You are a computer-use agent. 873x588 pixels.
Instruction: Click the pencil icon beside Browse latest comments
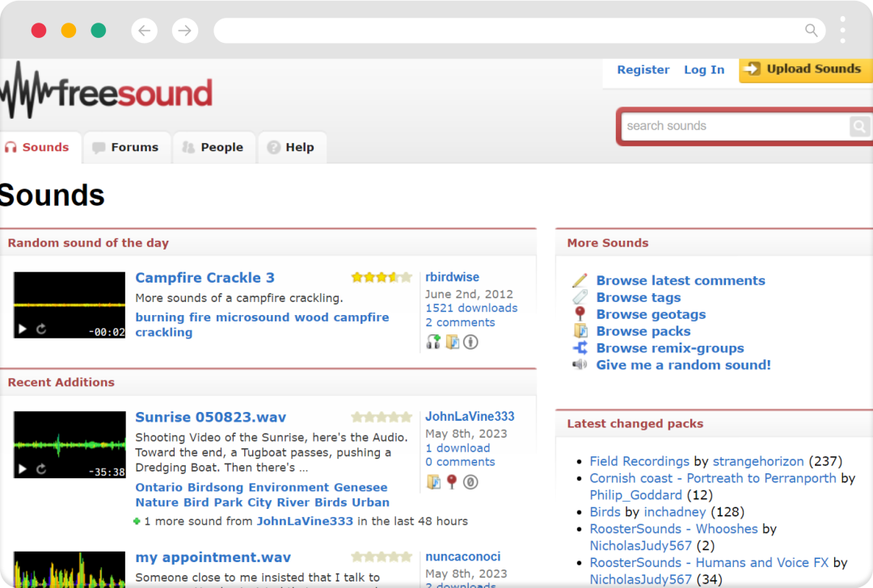coord(580,281)
